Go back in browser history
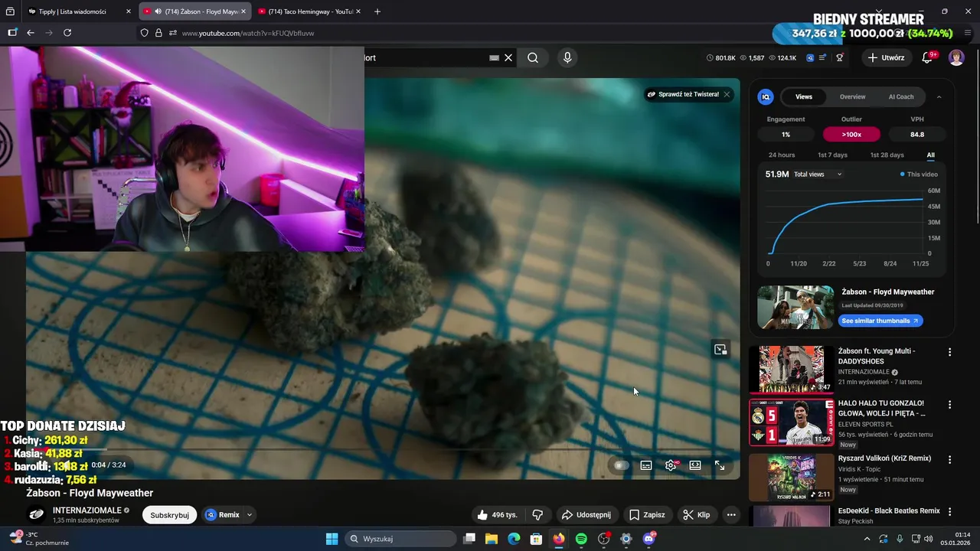The width and height of the screenshot is (980, 551). (31, 33)
